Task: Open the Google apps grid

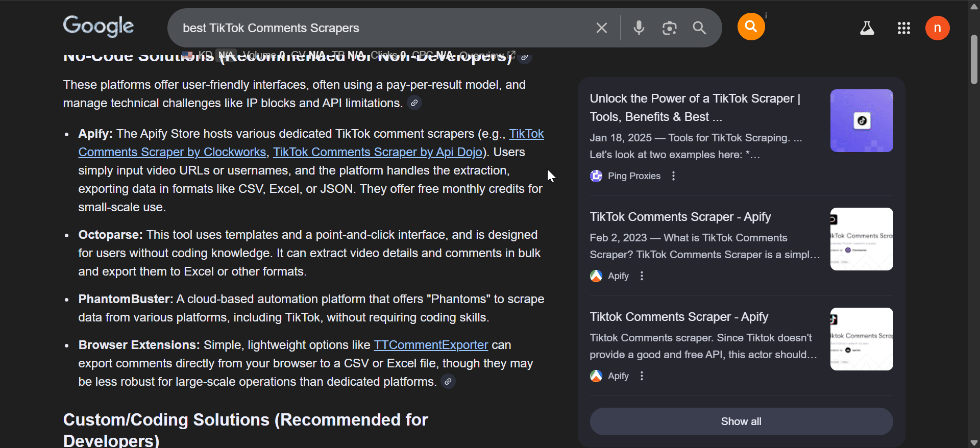Action: (903, 28)
